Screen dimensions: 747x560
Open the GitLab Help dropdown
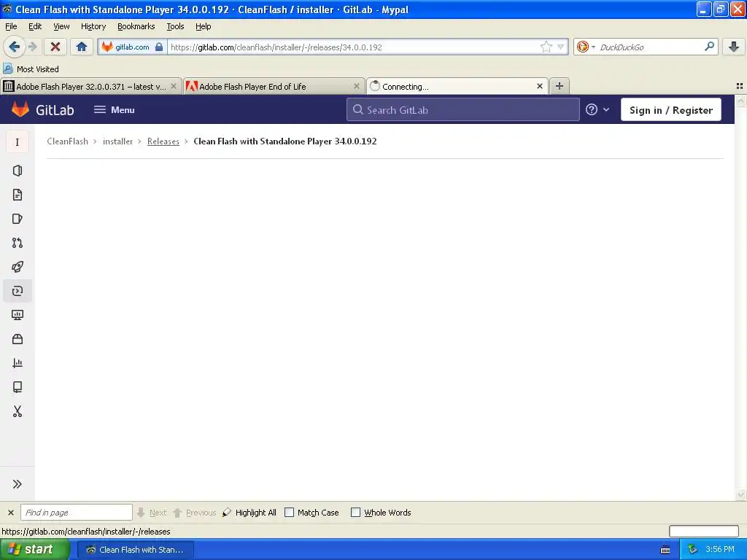tap(597, 109)
